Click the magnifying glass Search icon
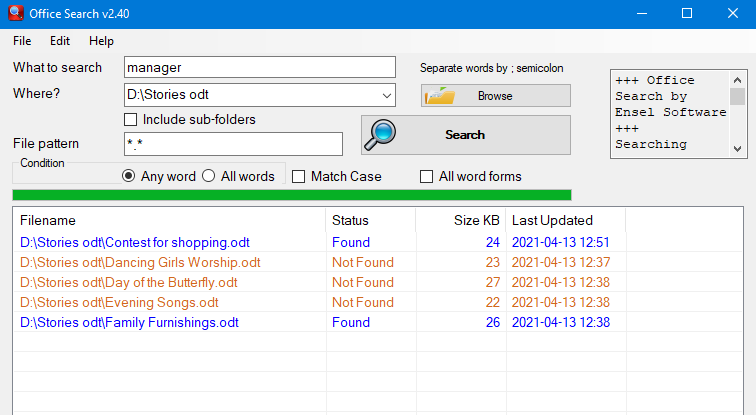This screenshot has width=756, height=415. point(380,134)
